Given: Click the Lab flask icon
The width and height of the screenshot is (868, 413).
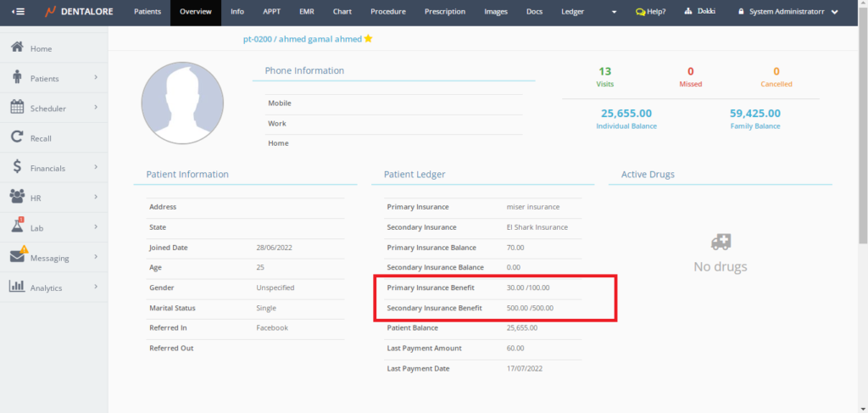Looking at the screenshot, I should 16,226.
